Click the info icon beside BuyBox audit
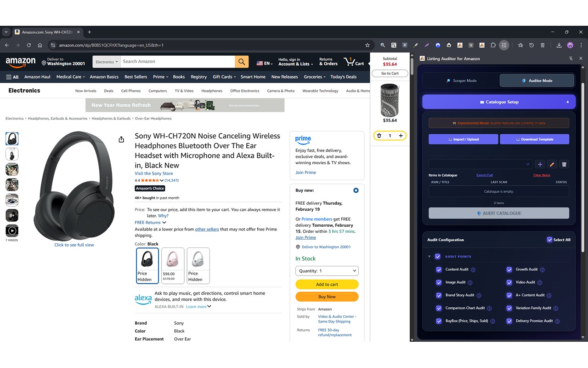 pyautogui.click(x=492, y=321)
